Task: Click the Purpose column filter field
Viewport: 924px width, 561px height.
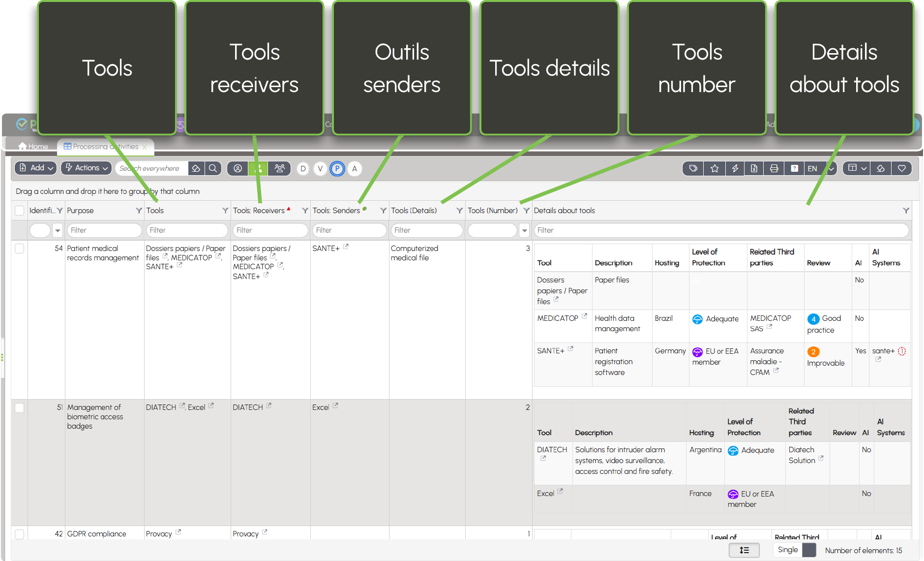Action: pyautogui.click(x=104, y=230)
